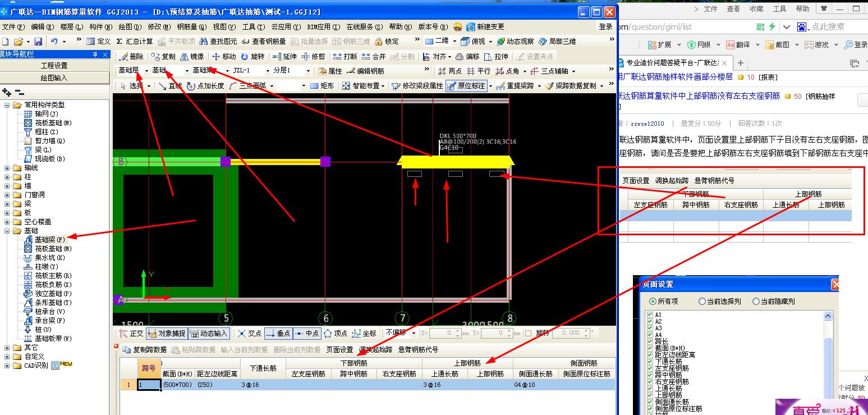This screenshot has height=415, width=868.
Task: Select the 合并 merge tool
Action: coord(374,57)
